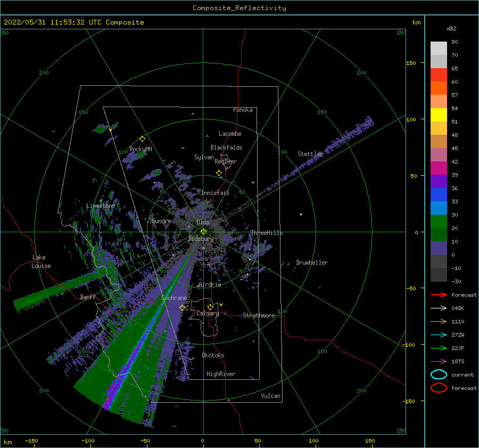Click the cyan 27ZW arrow icon

(x=439, y=335)
